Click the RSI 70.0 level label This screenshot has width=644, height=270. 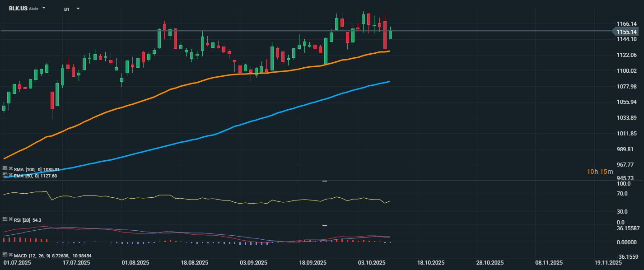[623, 194]
